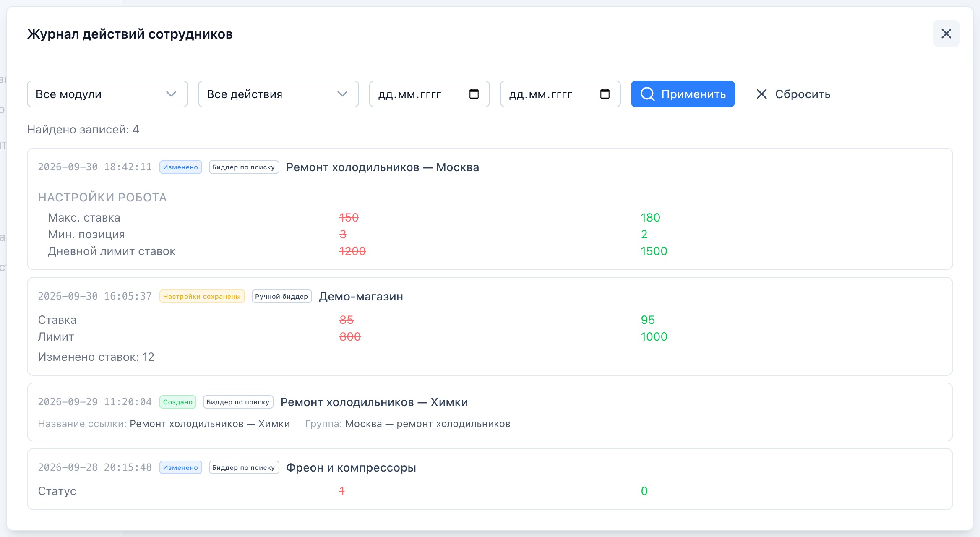
Task: Click the 'НАСТРОЙКИ РОБОТА' section heading
Action: 102,197
